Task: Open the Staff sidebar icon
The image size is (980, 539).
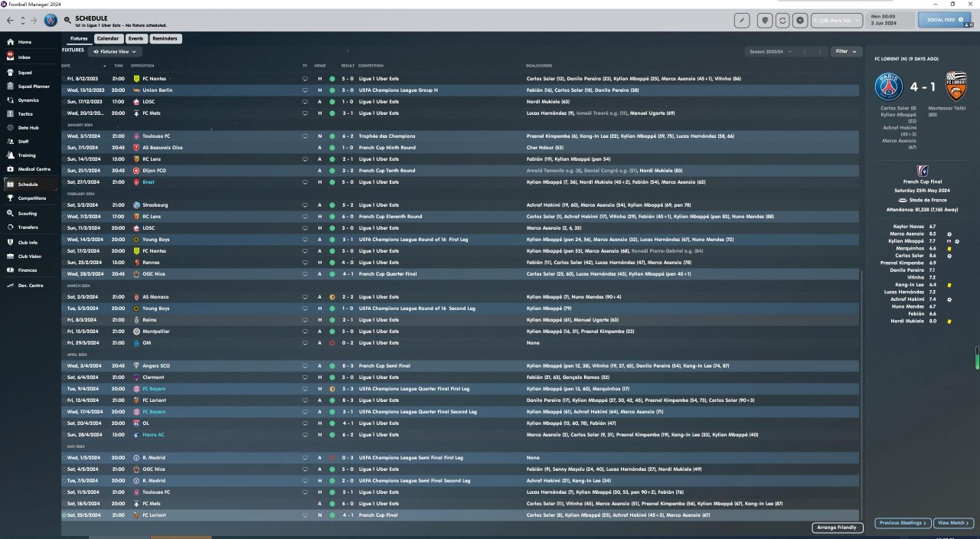Action: [10, 142]
